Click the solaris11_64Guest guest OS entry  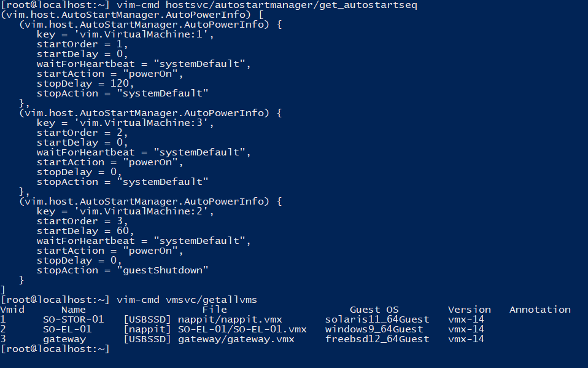(377, 319)
